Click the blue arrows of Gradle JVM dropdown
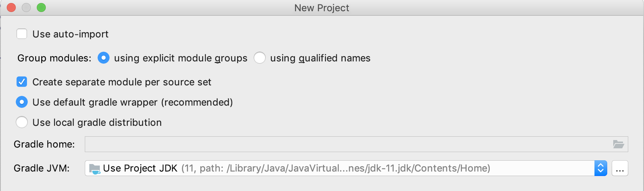Viewport: 644px width, 191px height. point(600,169)
